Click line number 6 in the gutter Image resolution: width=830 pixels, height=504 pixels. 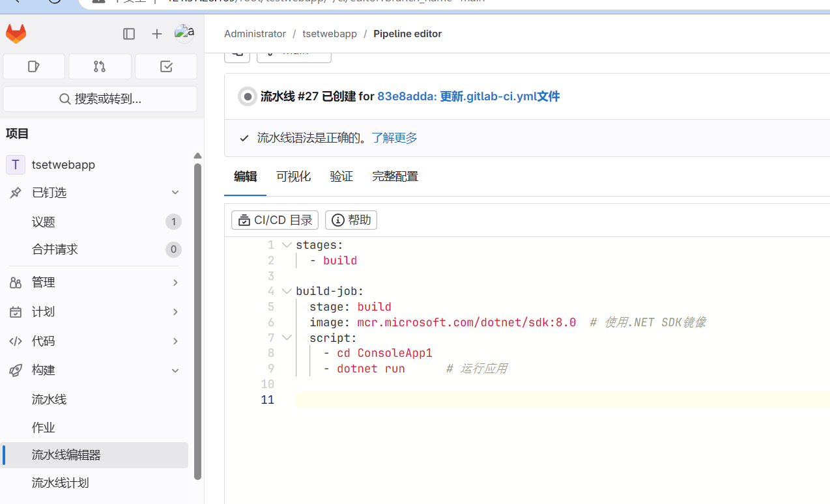click(271, 322)
